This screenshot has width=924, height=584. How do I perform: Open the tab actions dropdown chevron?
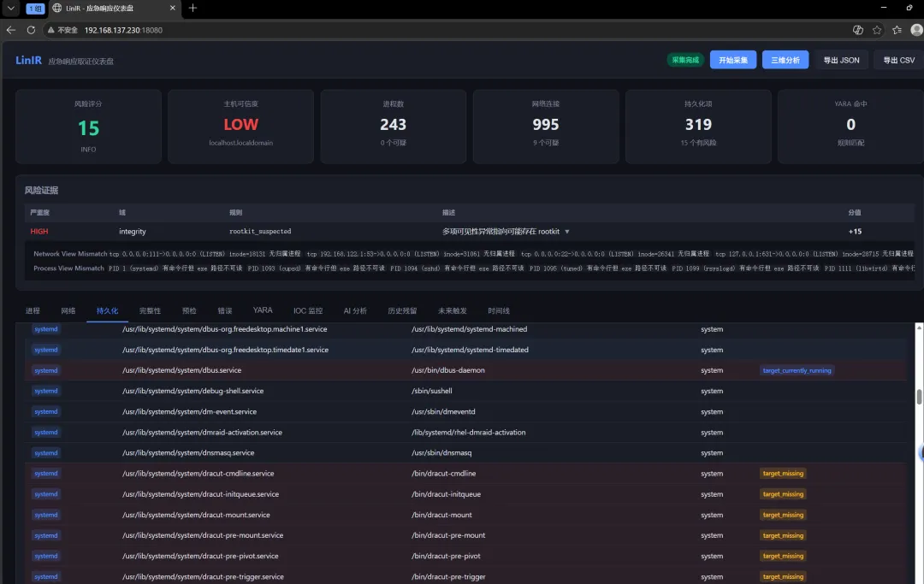coord(10,9)
